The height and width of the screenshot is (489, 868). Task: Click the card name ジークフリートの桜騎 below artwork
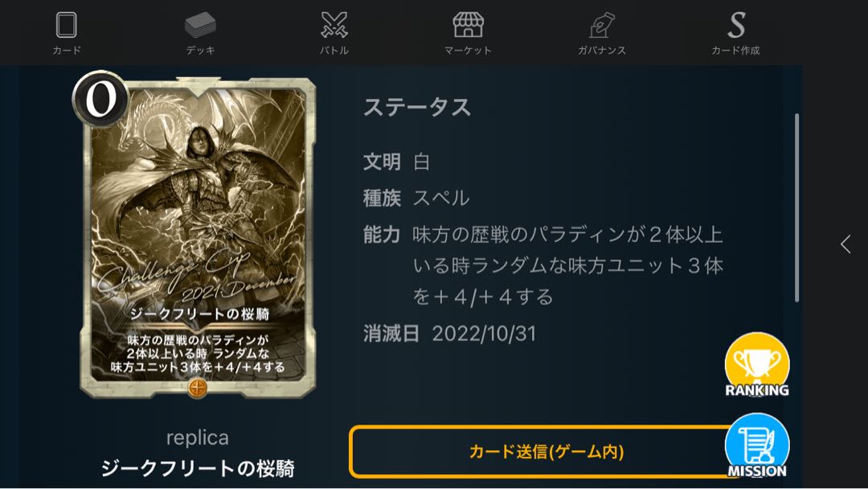click(198, 469)
